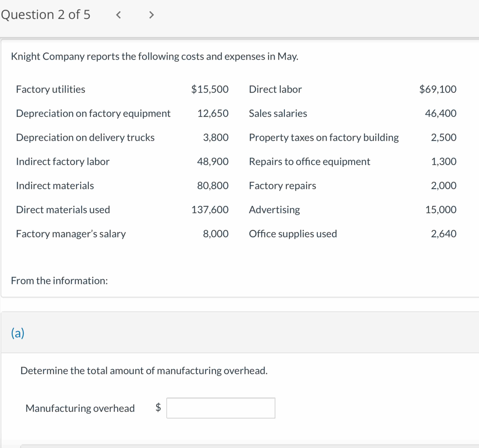Go to the previous question arrow
The height and width of the screenshot is (448, 479).
click(x=118, y=15)
